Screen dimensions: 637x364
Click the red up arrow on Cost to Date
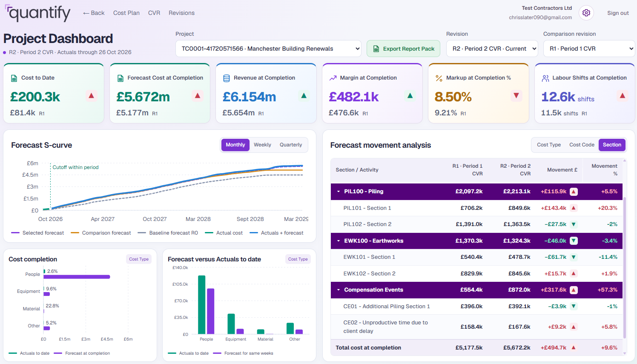[91, 96]
